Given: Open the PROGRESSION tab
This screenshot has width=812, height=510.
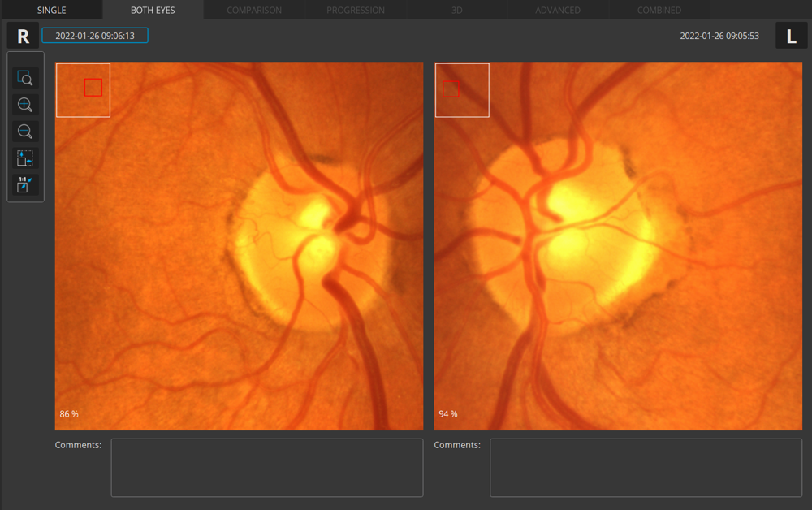Looking at the screenshot, I should (x=356, y=10).
